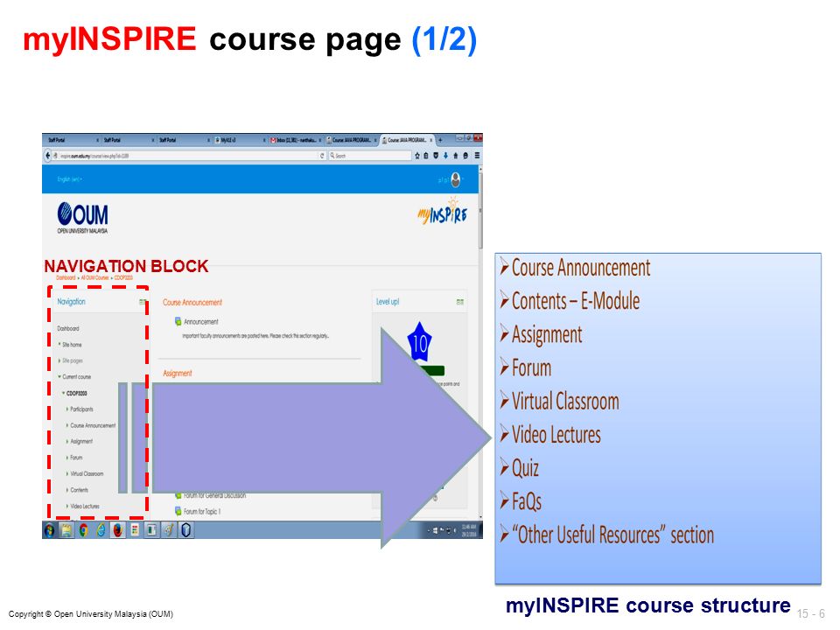Switch to Firefox in the taskbar

click(118, 530)
